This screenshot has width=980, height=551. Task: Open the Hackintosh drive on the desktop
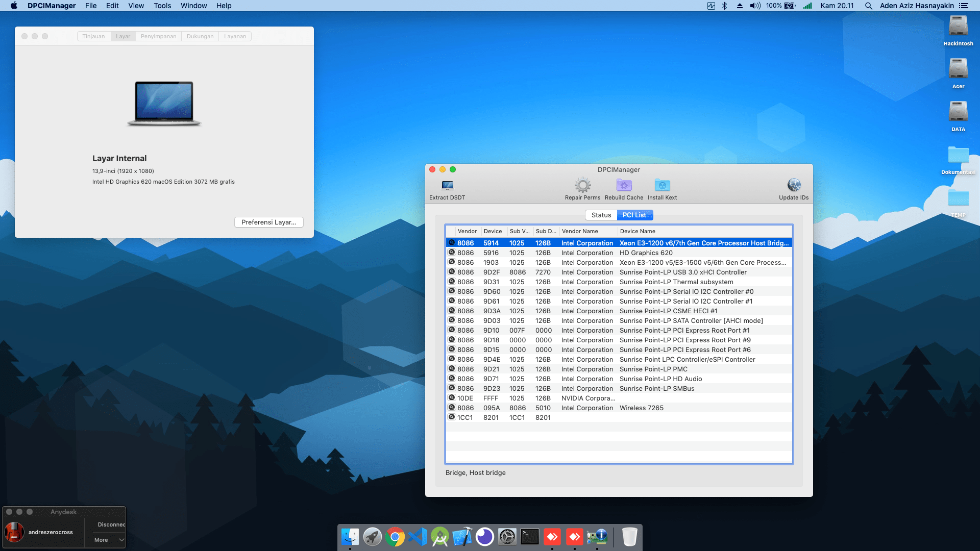point(958,31)
